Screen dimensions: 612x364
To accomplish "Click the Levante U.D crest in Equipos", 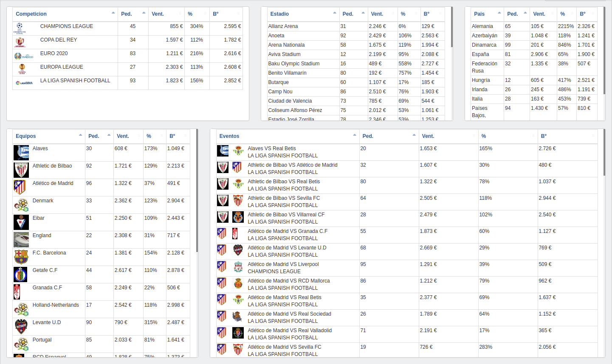I will (21, 327).
